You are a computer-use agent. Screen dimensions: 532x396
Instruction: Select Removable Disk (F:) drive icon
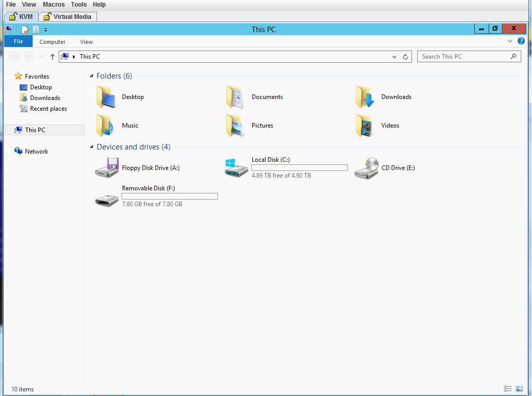point(107,200)
